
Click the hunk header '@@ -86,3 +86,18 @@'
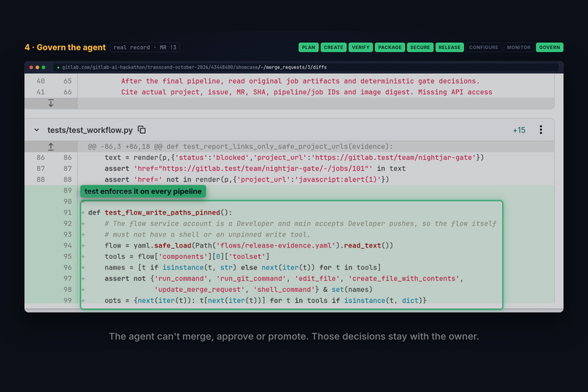tap(125, 147)
